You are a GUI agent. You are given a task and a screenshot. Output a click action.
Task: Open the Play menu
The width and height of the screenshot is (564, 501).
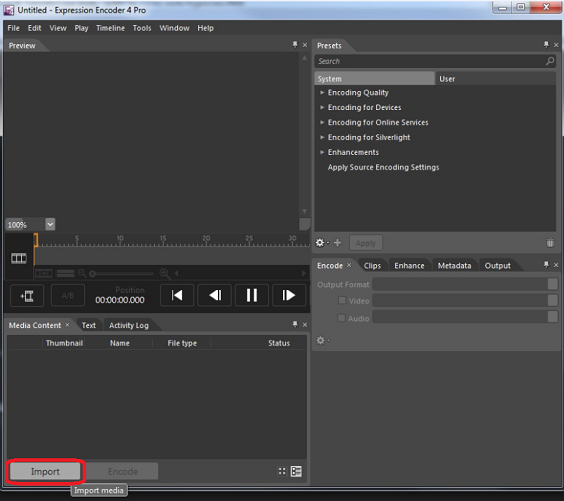click(81, 28)
